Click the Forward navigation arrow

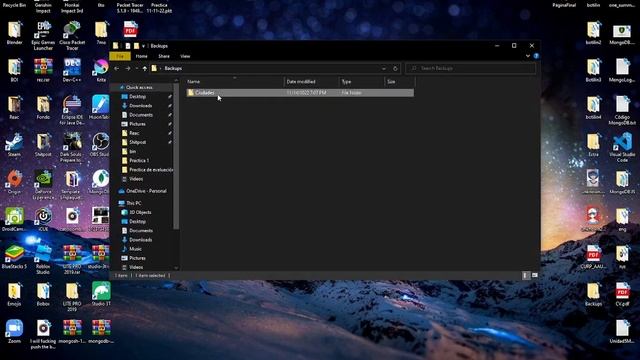click(x=128, y=69)
